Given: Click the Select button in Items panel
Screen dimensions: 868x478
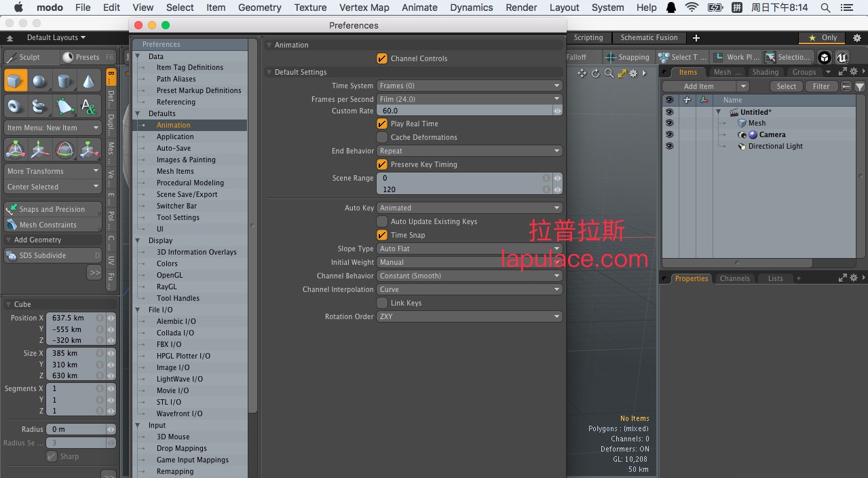Looking at the screenshot, I should click(x=787, y=86).
